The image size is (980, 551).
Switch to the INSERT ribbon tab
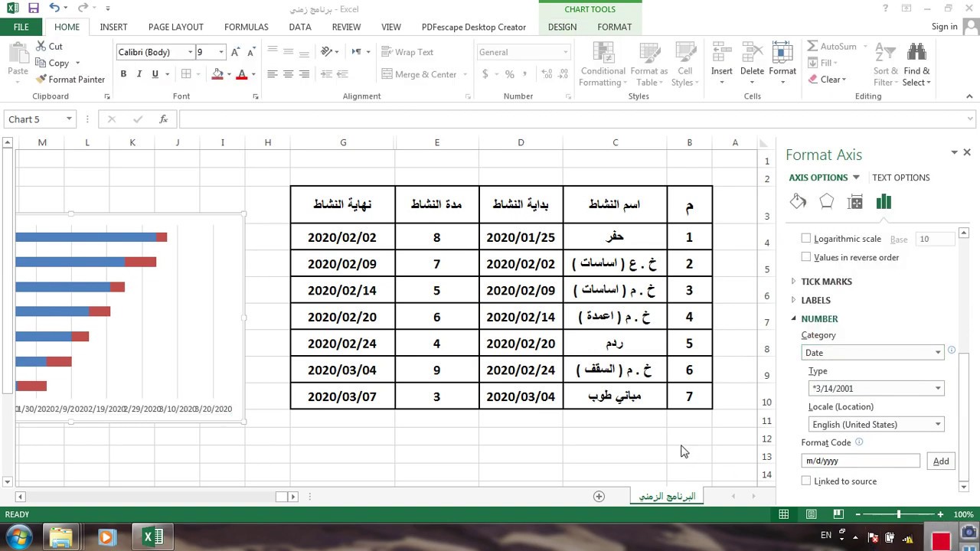pyautogui.click(x=113, y=27)
